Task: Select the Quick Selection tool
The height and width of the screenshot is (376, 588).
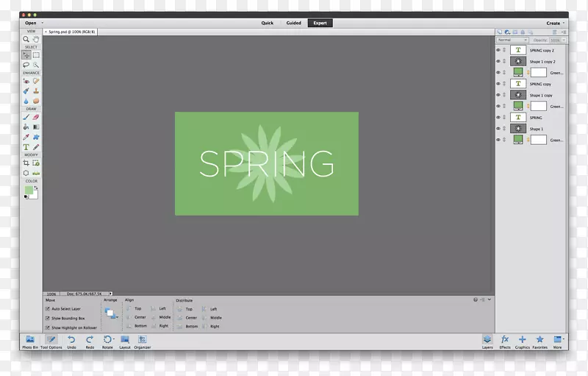Action: click(36, 65)
